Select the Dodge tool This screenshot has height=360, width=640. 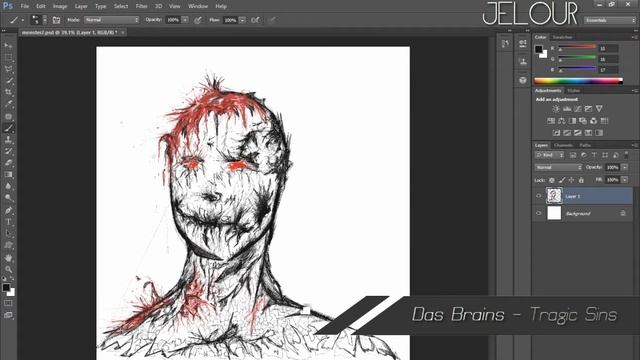tap(8, 198)
